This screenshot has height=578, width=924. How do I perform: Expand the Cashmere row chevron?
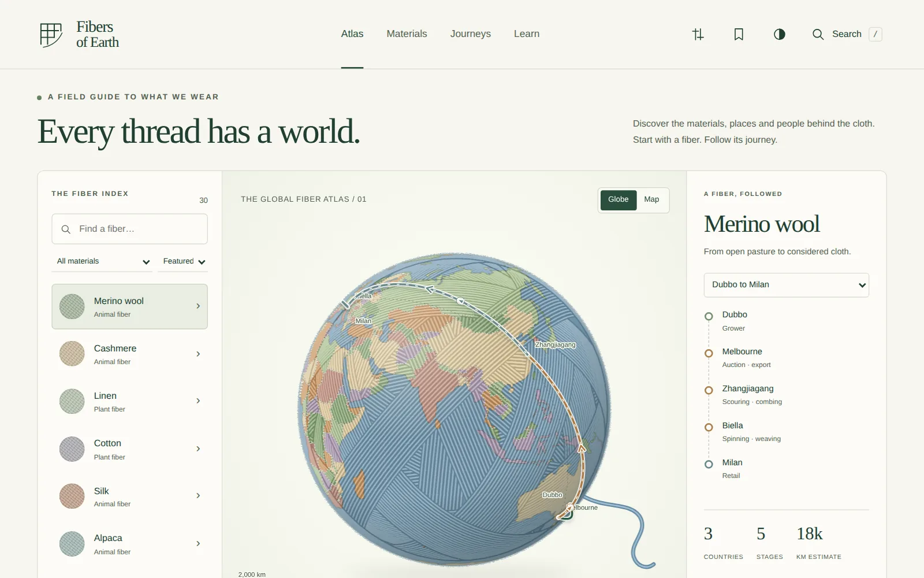pos(198,354)
